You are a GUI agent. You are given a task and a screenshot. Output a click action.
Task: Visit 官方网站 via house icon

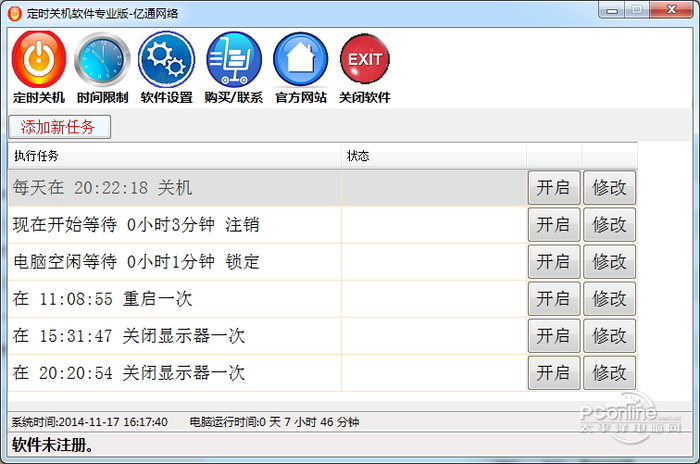pyautogui.click(x=301, y=67)
